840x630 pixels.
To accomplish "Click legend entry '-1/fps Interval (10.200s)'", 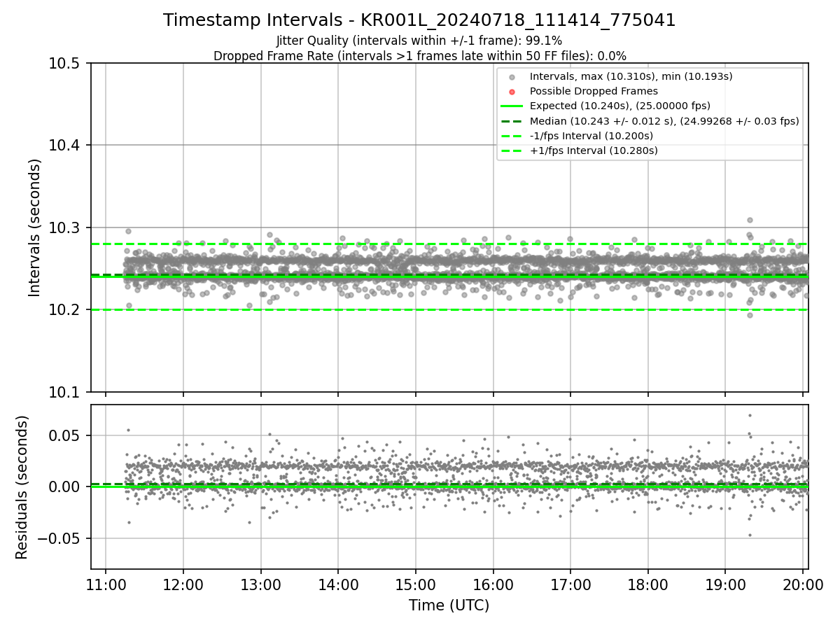I will point(591,135).
